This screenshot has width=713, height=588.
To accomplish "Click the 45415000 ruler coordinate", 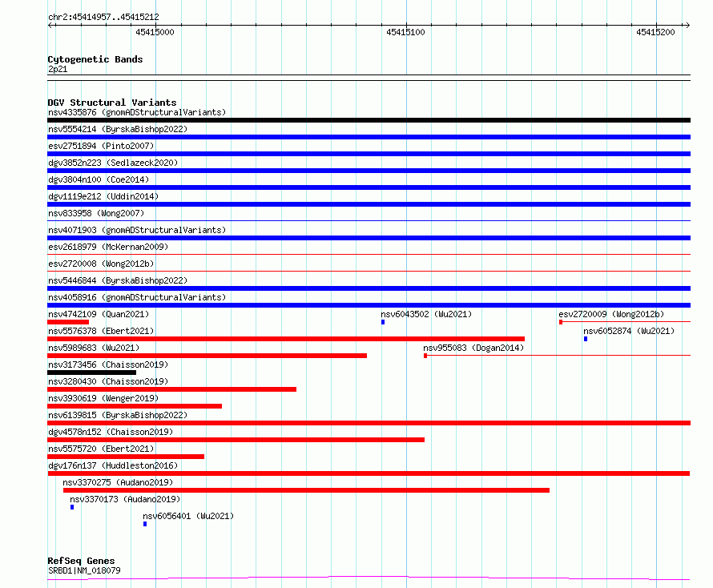I will coord(155,32).
